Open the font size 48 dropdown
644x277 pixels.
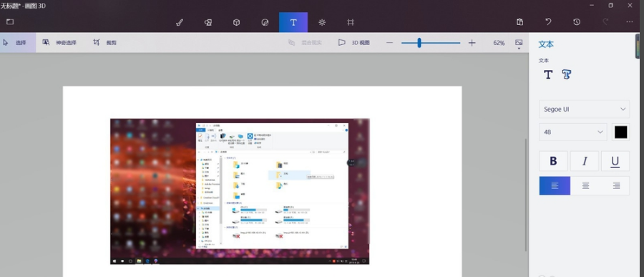point(573,132)
